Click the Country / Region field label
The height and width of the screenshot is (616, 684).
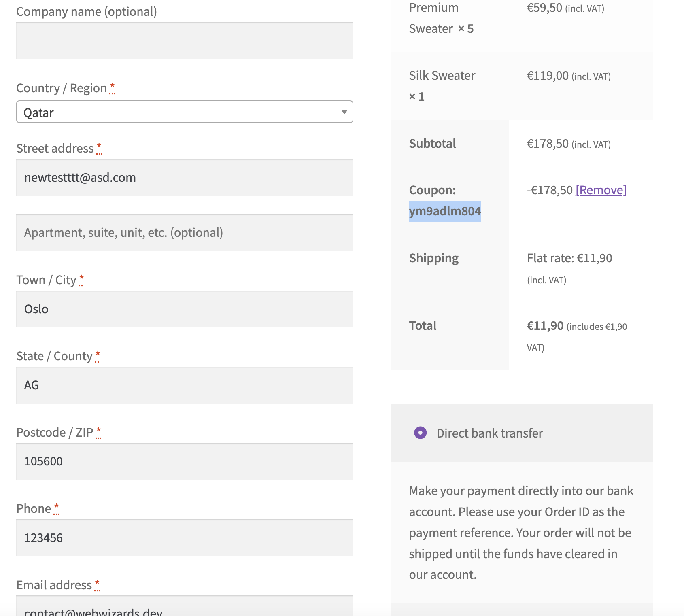[62, 88]
